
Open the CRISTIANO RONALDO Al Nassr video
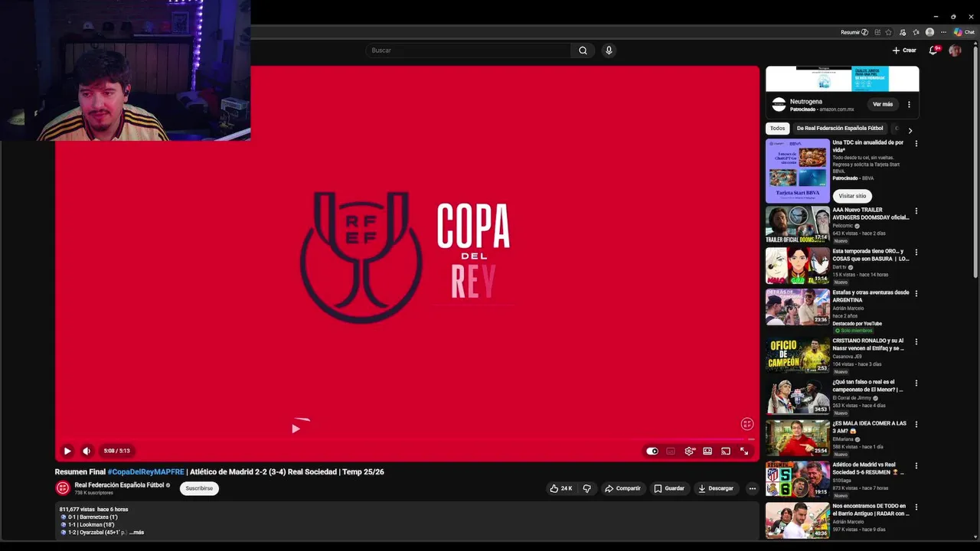[798, 355]
